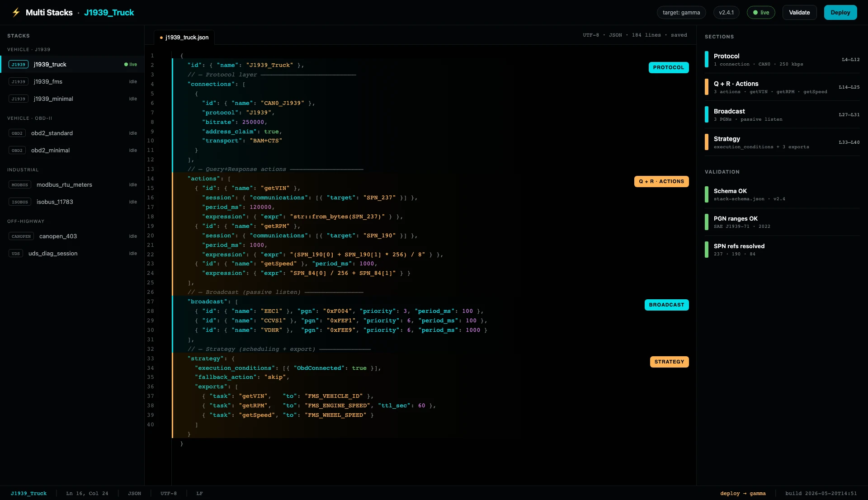The image size is (868, 500).
Task: Click the lightning bolt app logo
Action: point(16,12)
